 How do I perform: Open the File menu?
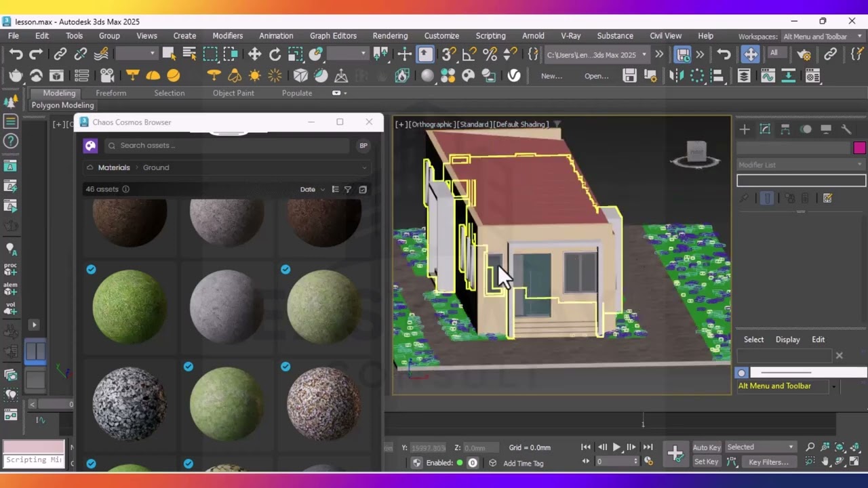(13, 36)
